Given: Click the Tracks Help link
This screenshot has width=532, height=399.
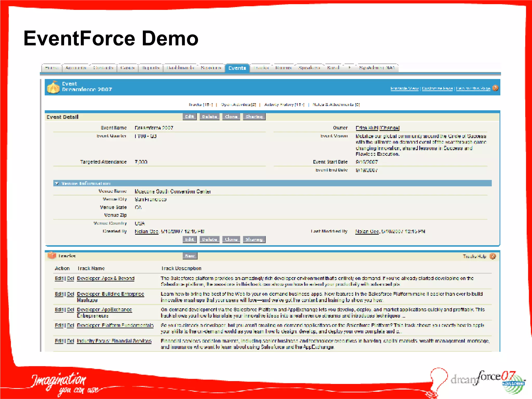Looking at the screenshot, I should (x=474, y=256).
